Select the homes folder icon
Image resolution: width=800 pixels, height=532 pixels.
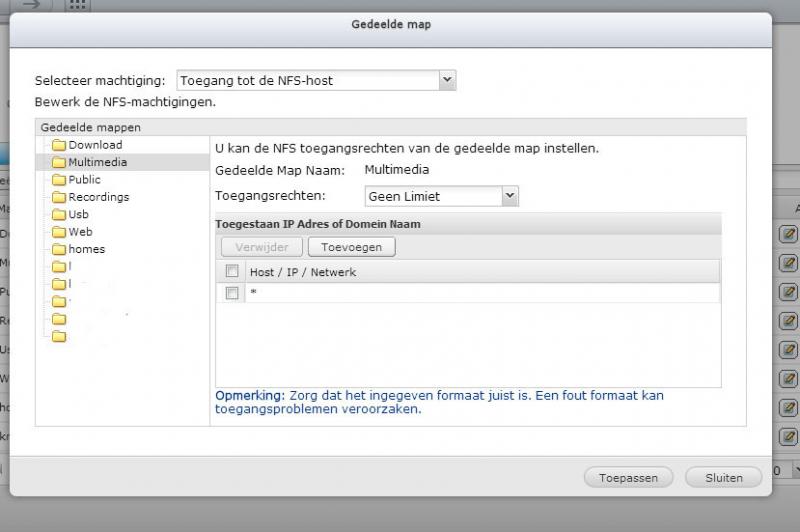coord(59,249)
